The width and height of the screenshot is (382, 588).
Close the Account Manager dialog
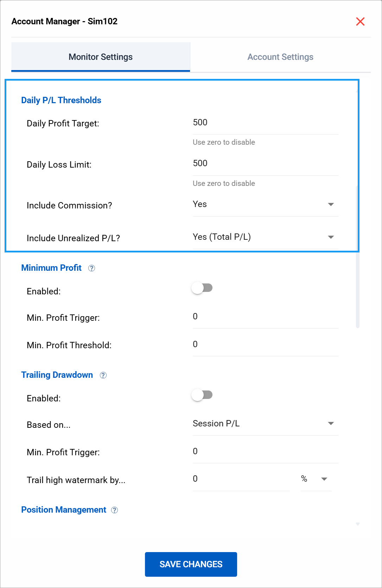[x=360, y=21]
